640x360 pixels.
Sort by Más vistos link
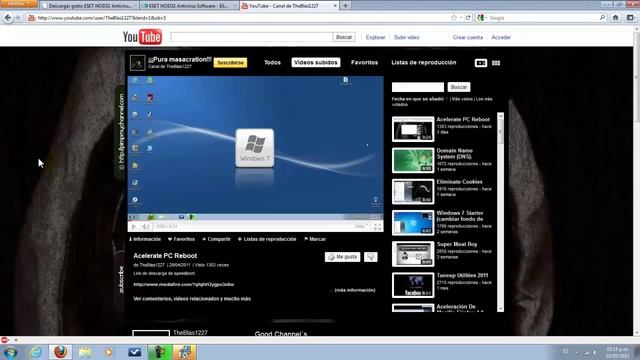pyautogui.click(x=462, y=99)
